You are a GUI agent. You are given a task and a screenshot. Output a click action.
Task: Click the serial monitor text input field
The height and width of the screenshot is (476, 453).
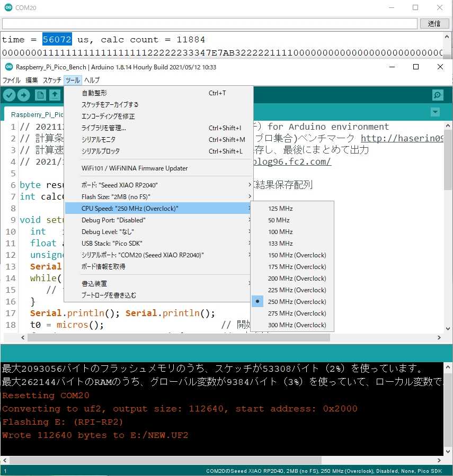click(x=210, y=24)
